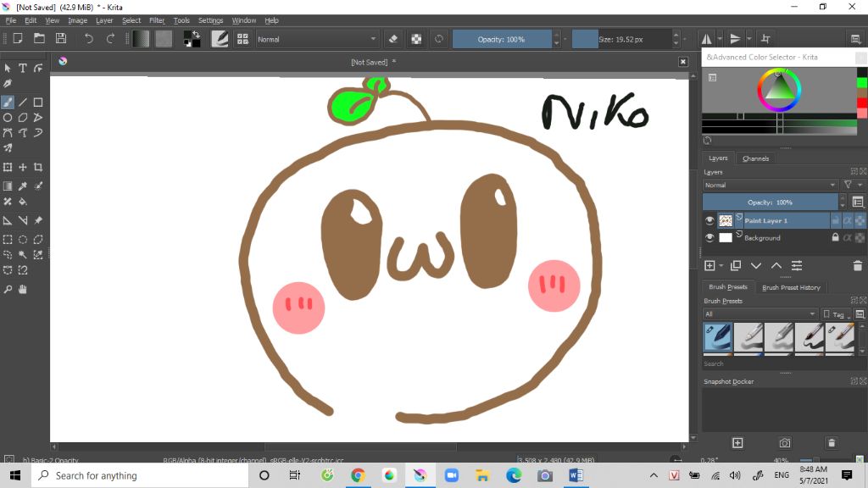Select the Fill bucket tool
868x488 pixels.
pyautogui.click(x=23, y=202)
